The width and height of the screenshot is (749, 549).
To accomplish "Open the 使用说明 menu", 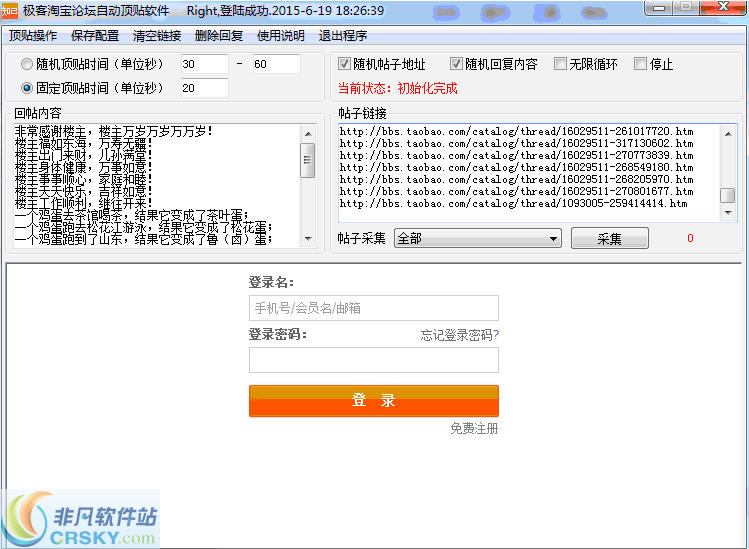I will click(x=281, y=36).
